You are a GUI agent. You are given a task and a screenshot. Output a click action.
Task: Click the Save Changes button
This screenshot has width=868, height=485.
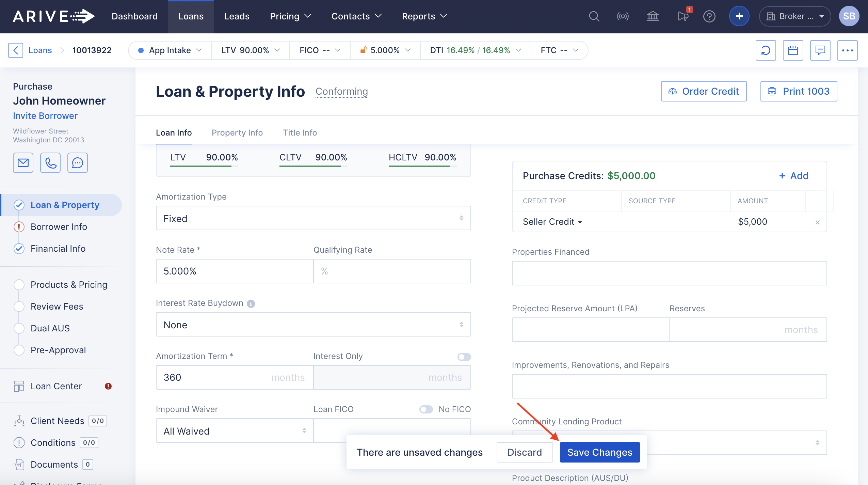(x=599, y=452)
